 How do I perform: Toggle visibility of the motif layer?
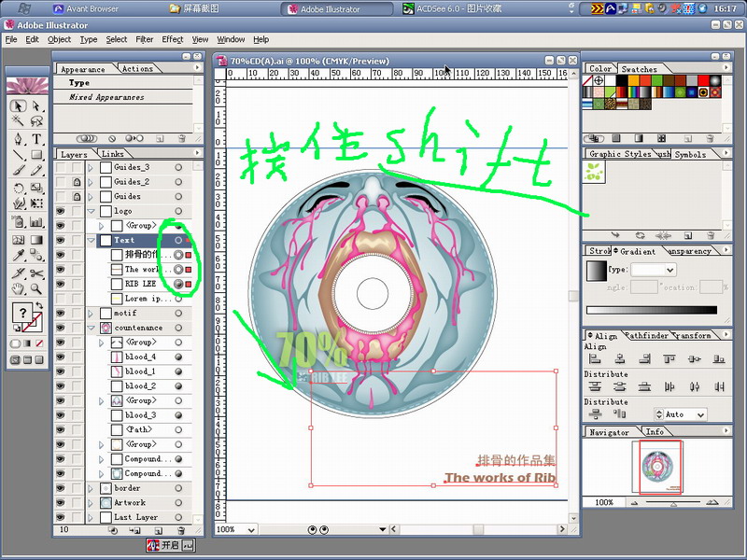coord(61,313)
